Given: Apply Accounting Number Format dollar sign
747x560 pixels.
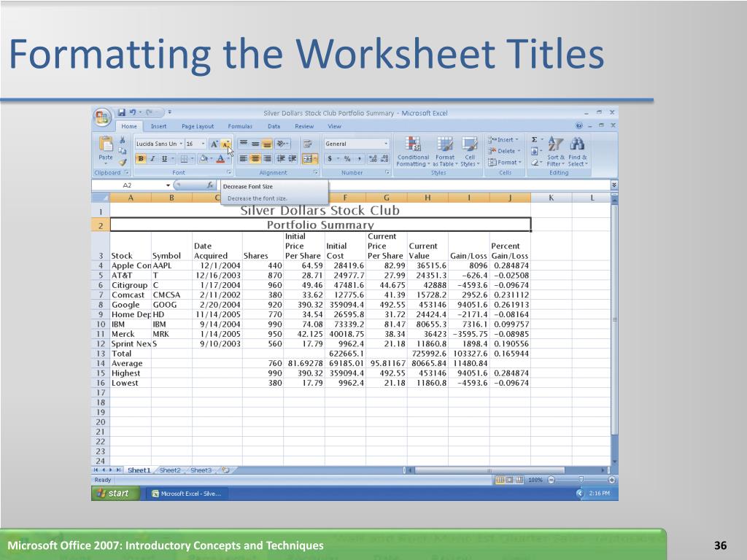Looking at the screenshot, I should [x=330, y=158].
